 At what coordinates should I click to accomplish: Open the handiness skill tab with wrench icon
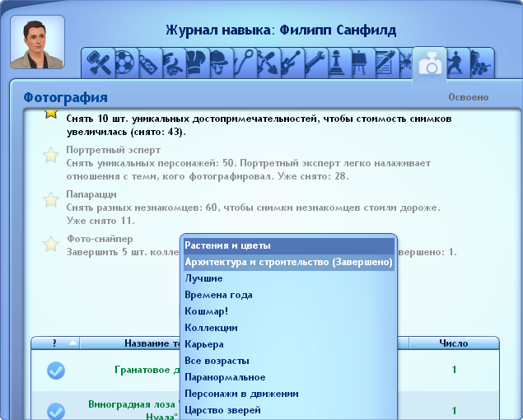click(315, 63)
